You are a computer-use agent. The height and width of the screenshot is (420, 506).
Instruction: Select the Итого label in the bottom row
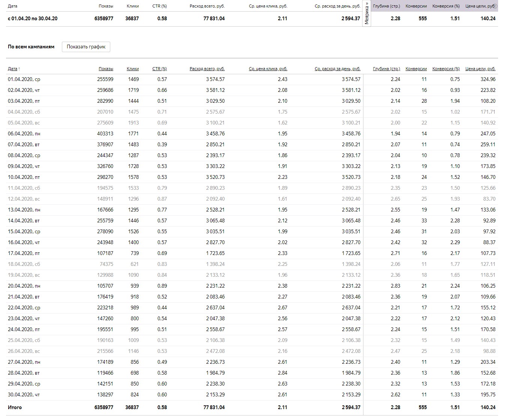point(15,407)
